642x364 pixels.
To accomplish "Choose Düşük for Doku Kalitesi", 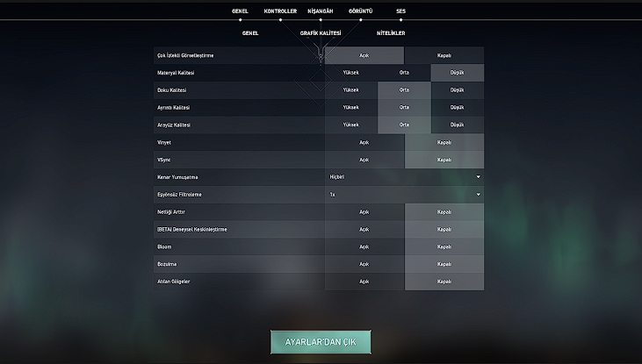I will coord(457,90).
